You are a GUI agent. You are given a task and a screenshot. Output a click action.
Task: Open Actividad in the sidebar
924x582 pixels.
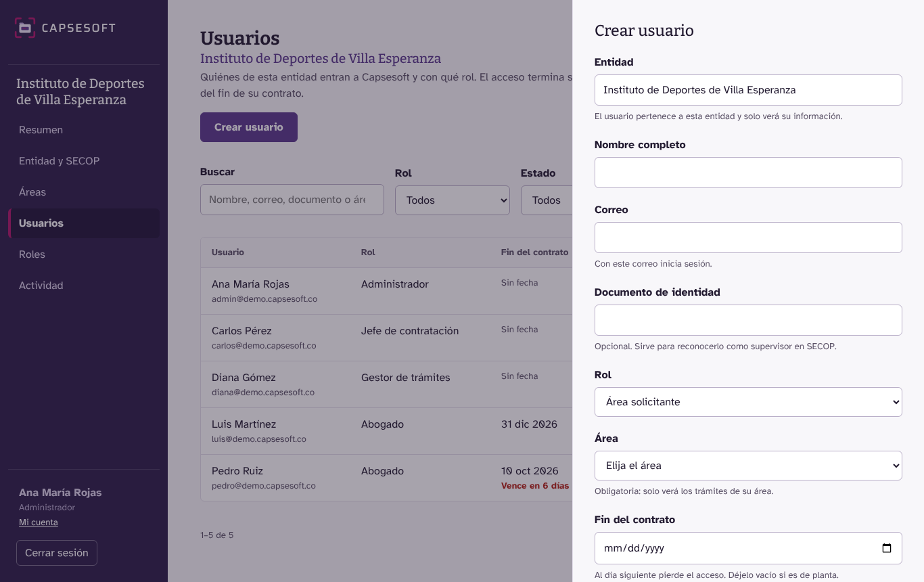click(84, 286)
